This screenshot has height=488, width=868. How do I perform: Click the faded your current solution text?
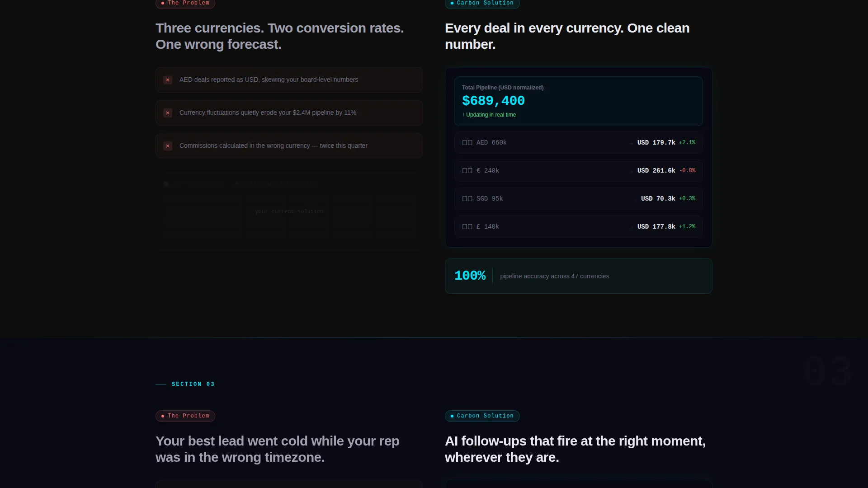289,211
